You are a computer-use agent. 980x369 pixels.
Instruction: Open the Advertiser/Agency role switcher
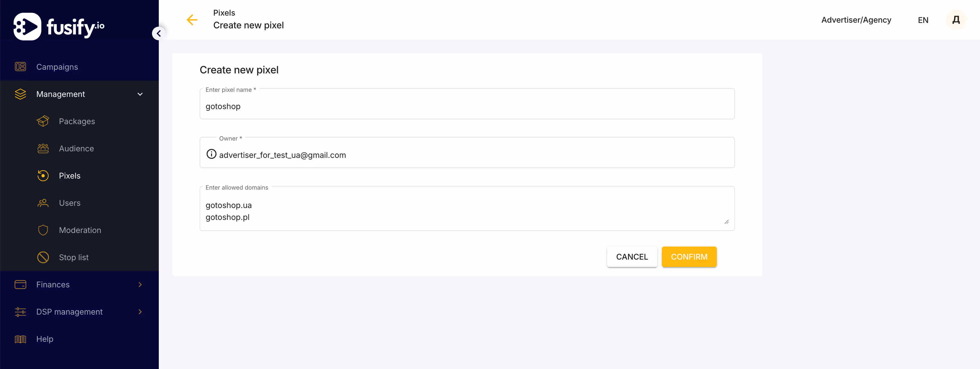tap(856, 20)
